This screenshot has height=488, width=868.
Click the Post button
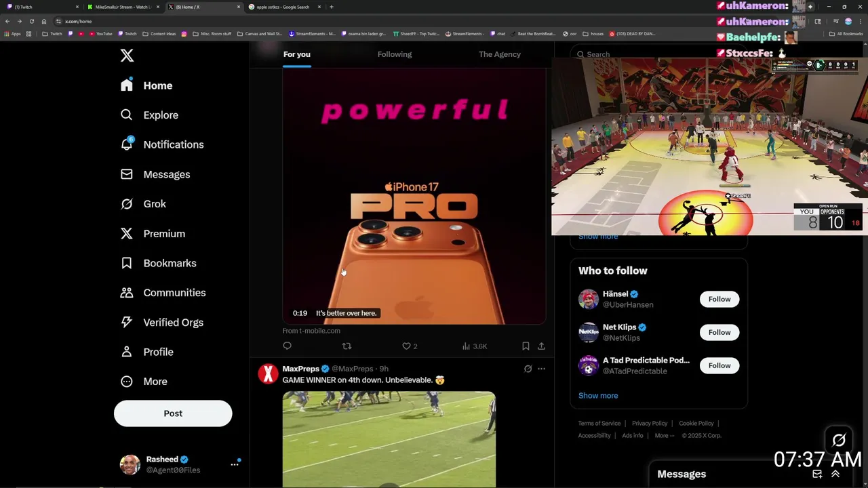(x=173, y=413)
